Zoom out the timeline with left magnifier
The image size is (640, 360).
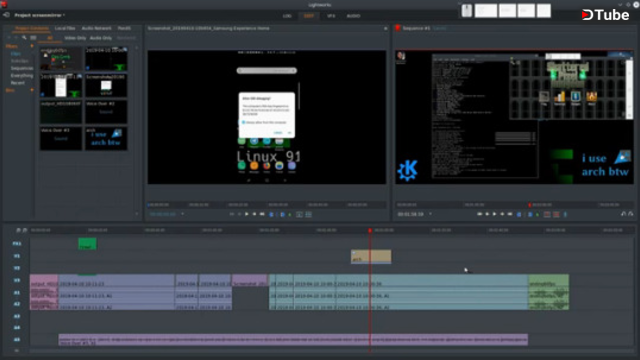pos(18,230)
